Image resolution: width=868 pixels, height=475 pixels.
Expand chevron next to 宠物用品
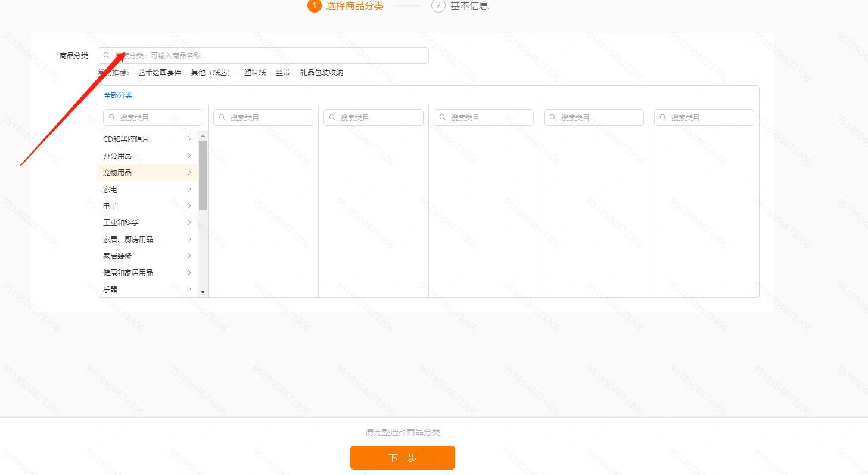(189, 172)
